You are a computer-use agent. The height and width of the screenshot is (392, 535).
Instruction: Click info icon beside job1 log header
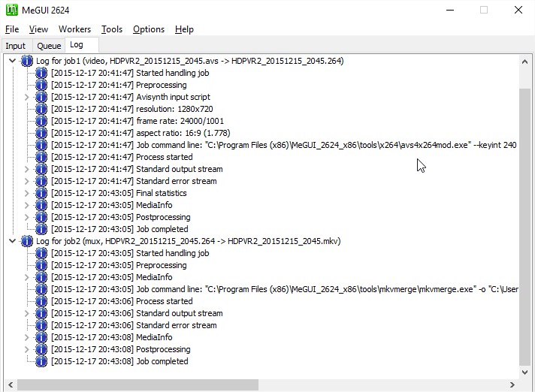(27, 61)
